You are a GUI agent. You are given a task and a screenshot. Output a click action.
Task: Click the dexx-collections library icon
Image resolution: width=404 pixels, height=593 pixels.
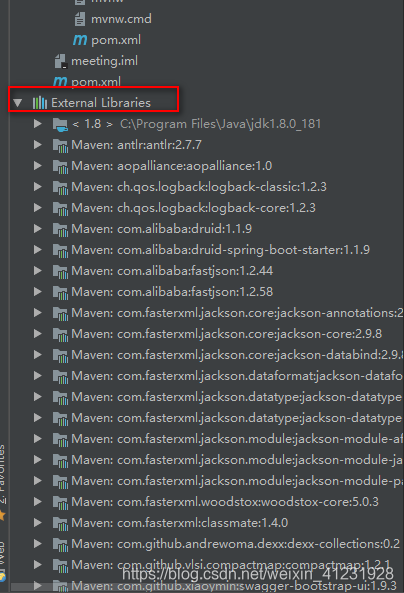61,544
